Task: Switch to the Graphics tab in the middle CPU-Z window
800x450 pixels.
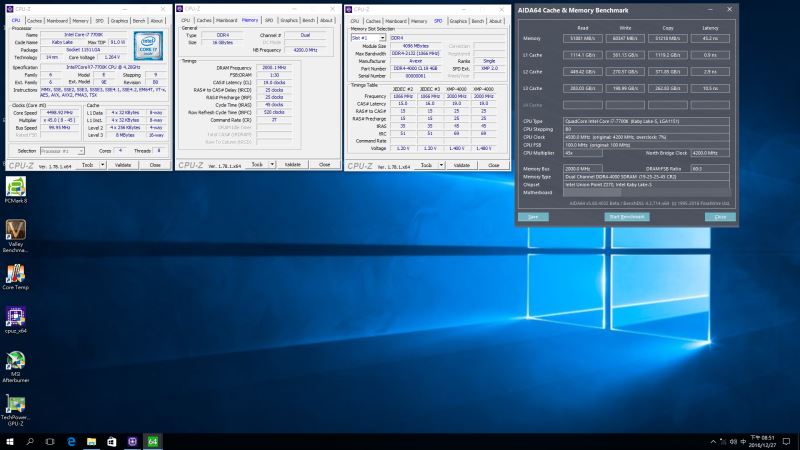Action: [289, 20]
